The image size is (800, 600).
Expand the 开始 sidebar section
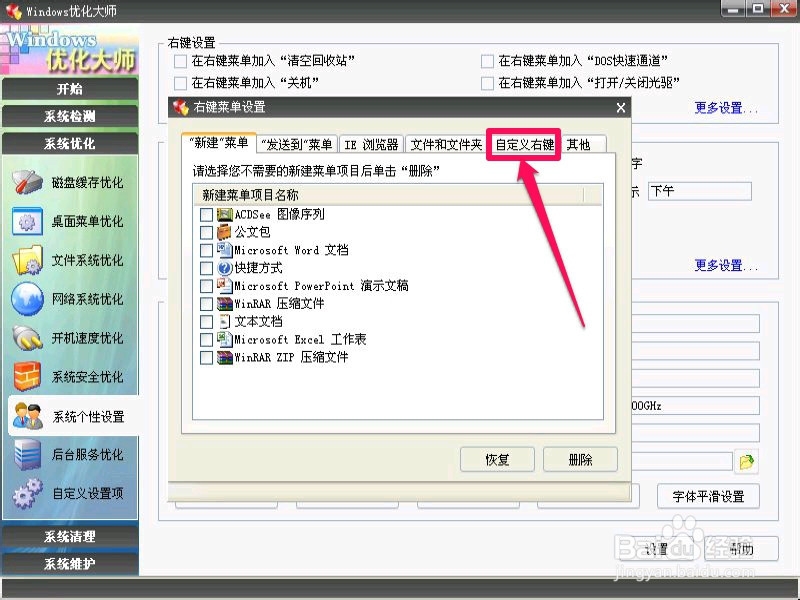[x=70, y=89]
